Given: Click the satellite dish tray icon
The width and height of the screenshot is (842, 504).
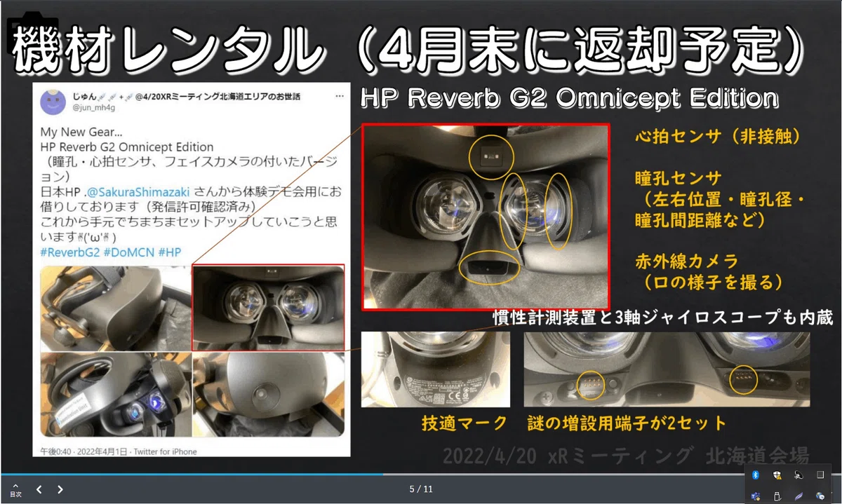Looking at the screenshot, I should click(x=798, y=475).
